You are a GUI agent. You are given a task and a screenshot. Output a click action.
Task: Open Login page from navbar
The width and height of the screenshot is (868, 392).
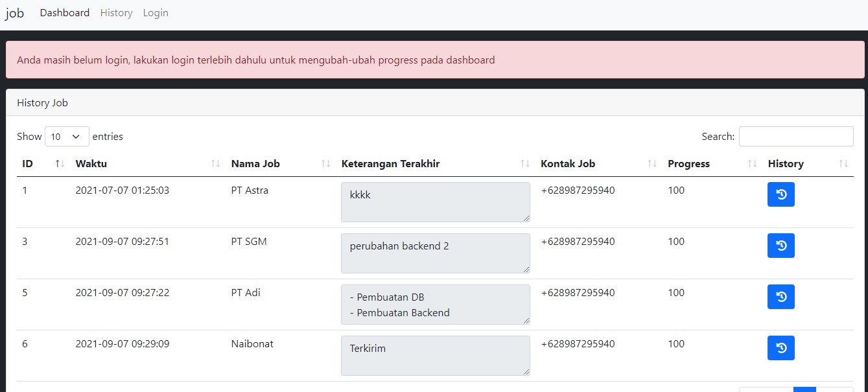(x=156, y=13)
